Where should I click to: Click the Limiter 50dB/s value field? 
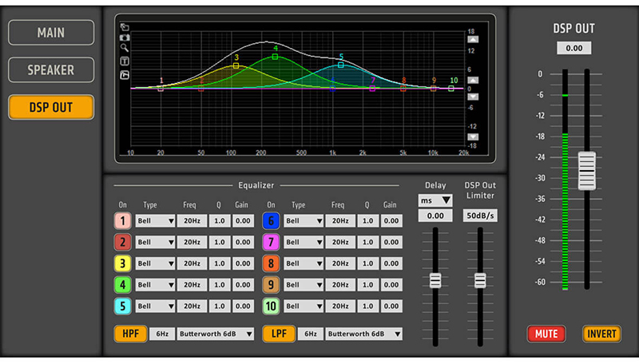coord(480,216)
